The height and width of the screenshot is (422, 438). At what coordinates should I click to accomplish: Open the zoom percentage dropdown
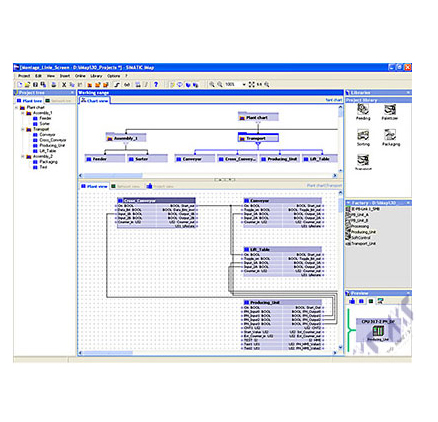coord(244,85)
